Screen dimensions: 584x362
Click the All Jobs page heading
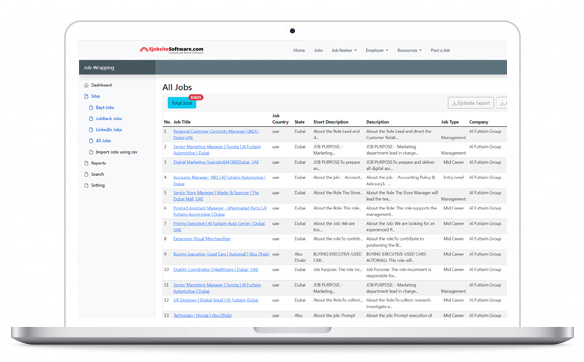pyautogui.click(x=177, y=88)
